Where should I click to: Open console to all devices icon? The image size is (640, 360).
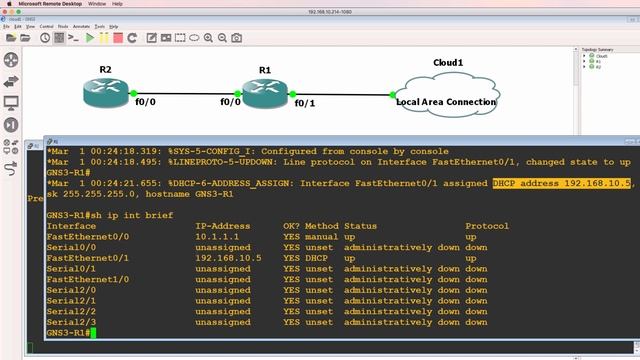(x=73, y=38)
